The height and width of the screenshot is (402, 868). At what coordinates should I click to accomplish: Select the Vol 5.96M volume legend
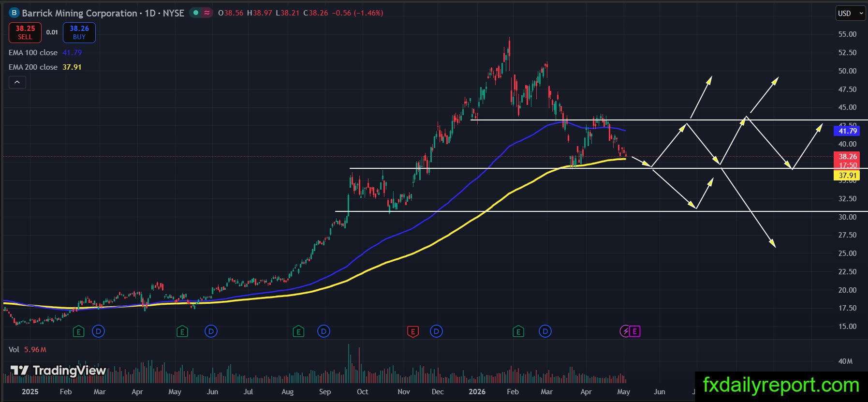click(x=28, y=349)
